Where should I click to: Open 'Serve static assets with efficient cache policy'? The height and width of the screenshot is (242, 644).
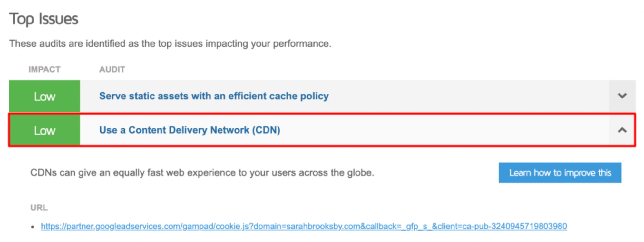214,96
